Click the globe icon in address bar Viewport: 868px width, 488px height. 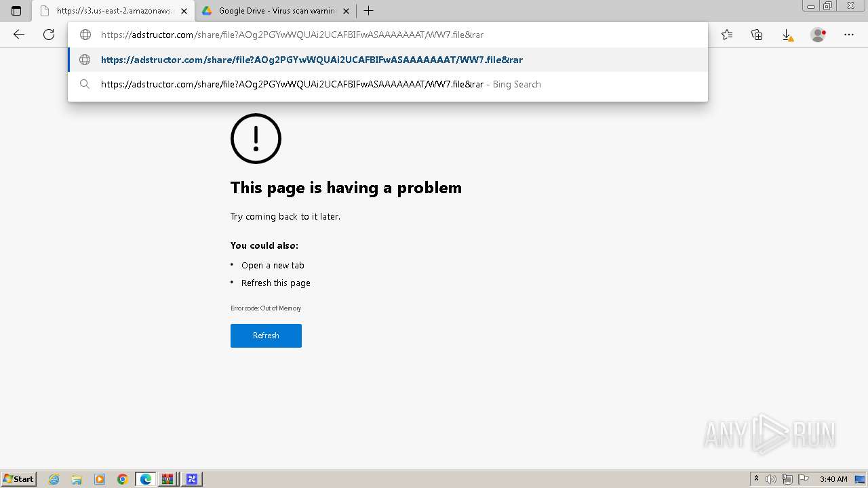pos(85,35)
